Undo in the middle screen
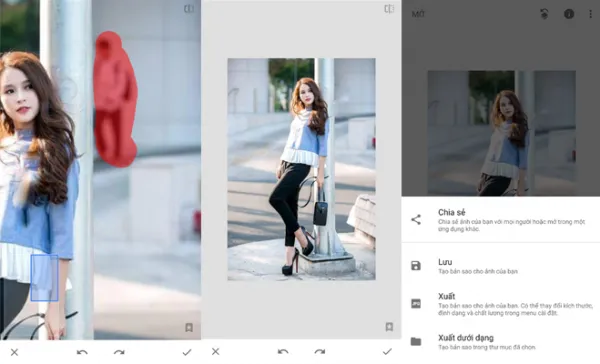The width and height of the screenshot is (600, 364). pyautogui.click(x=283, y=351)
